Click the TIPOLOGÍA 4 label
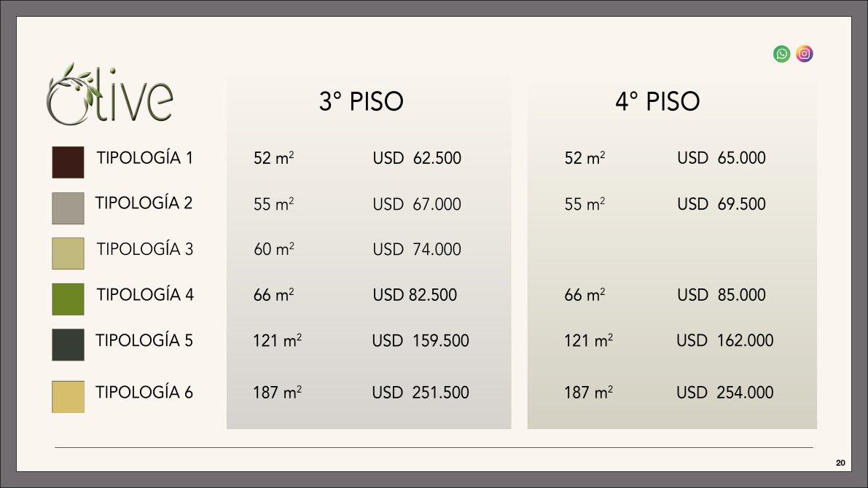 (145, 294)
